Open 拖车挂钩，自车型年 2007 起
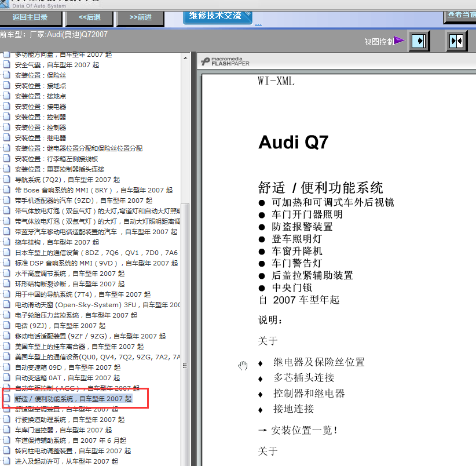Image resolution: width=476 pixels, height=466 pixels. pyautogui.click(x=57, y=242)
